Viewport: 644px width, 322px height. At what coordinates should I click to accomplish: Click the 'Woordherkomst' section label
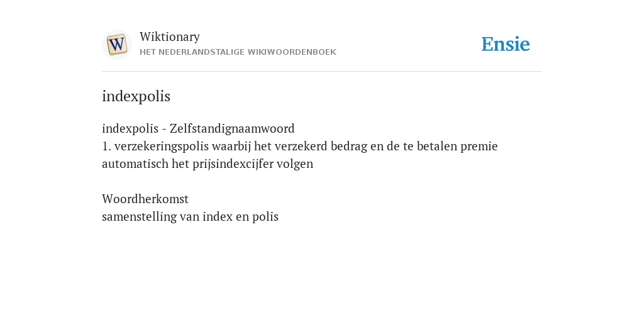[145, 199]
